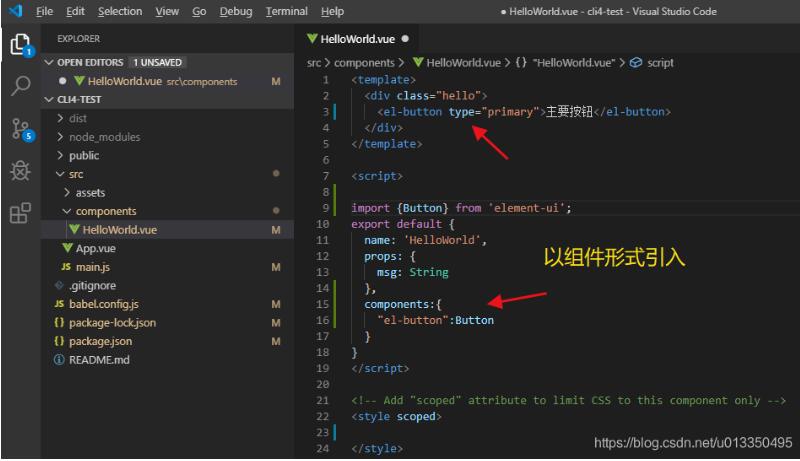Select HelloWorld.vue in Open Editors list

point(167,81)
